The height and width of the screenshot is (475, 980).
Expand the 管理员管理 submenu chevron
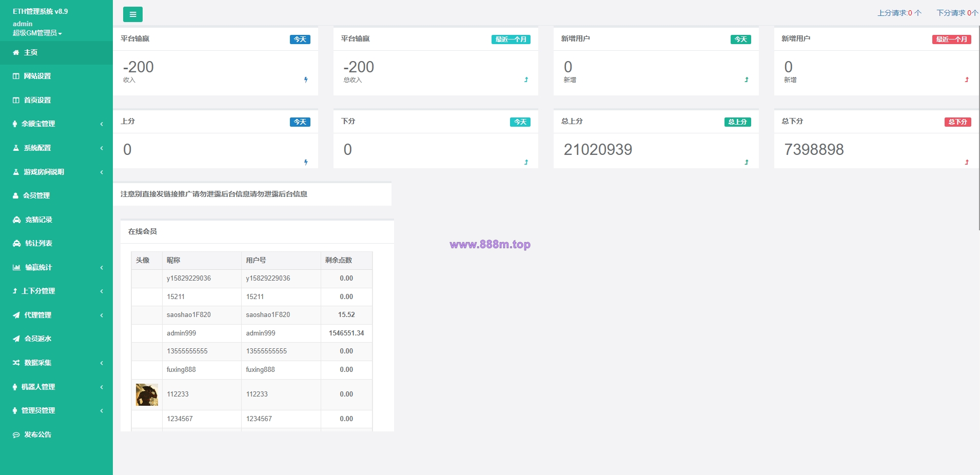coord(102,410)
